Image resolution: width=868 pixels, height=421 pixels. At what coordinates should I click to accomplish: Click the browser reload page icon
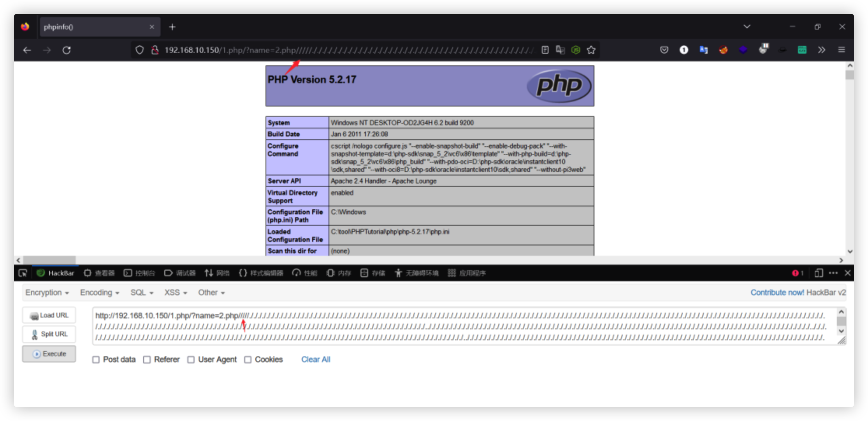point(67,50)
